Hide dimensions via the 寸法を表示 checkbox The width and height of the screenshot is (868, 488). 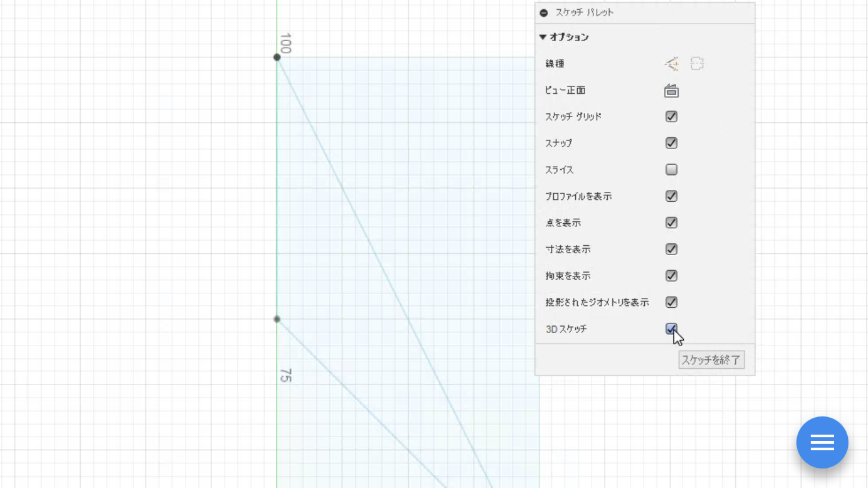(671, 249)
